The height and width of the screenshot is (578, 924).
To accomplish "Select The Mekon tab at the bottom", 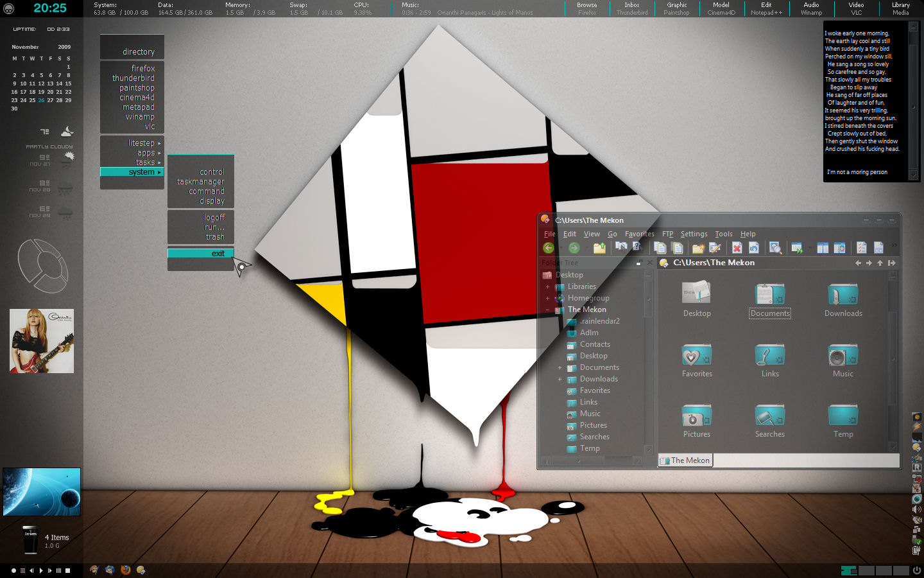I will coord(685,460).
